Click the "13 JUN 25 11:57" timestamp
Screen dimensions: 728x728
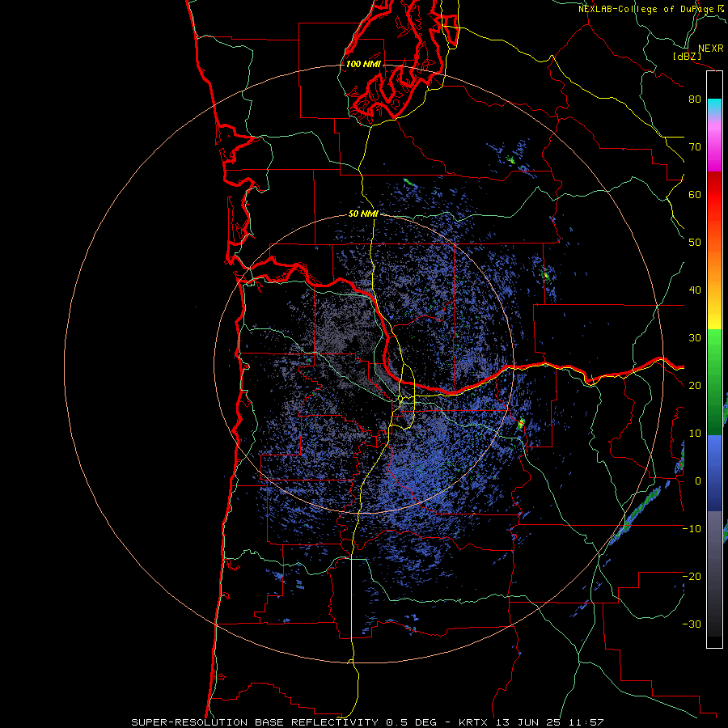point(550,722)
